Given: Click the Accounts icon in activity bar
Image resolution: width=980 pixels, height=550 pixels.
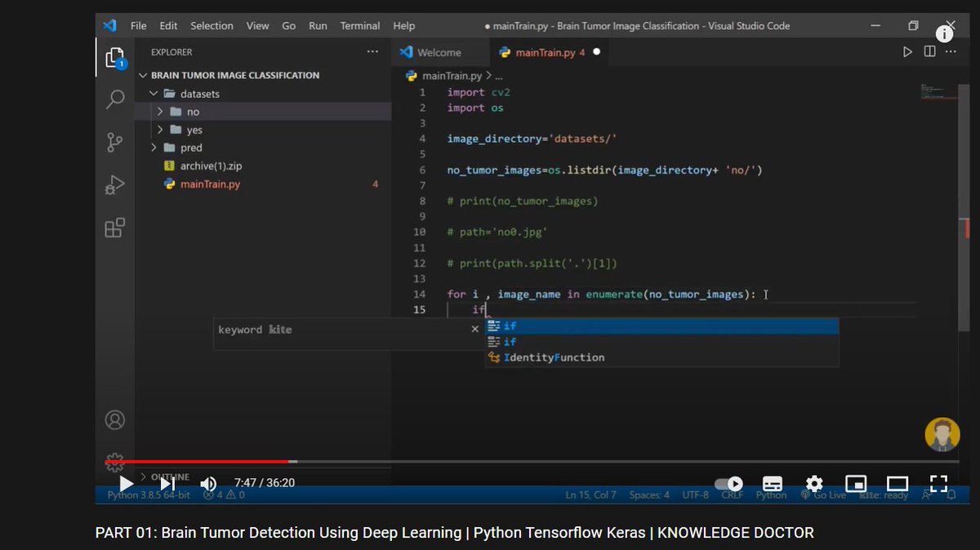Looking at the screenshot, I should click(x=114, y=419).
